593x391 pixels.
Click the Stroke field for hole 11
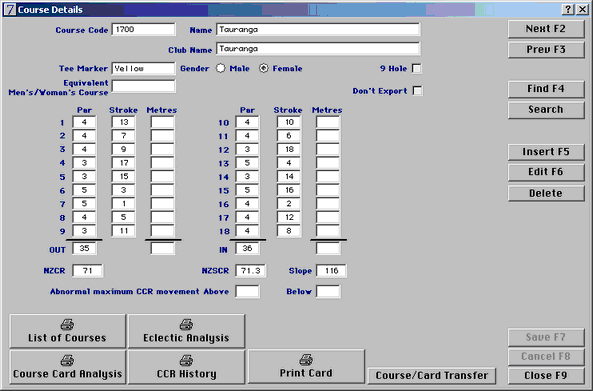(289, 136)
